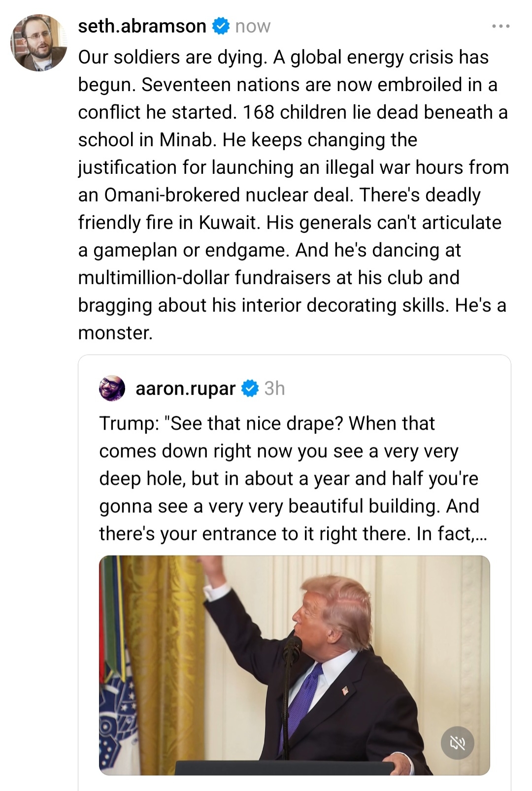532x791 pixels.
Task: Click the closing word "monster." in the post
Action: point(116,333)
